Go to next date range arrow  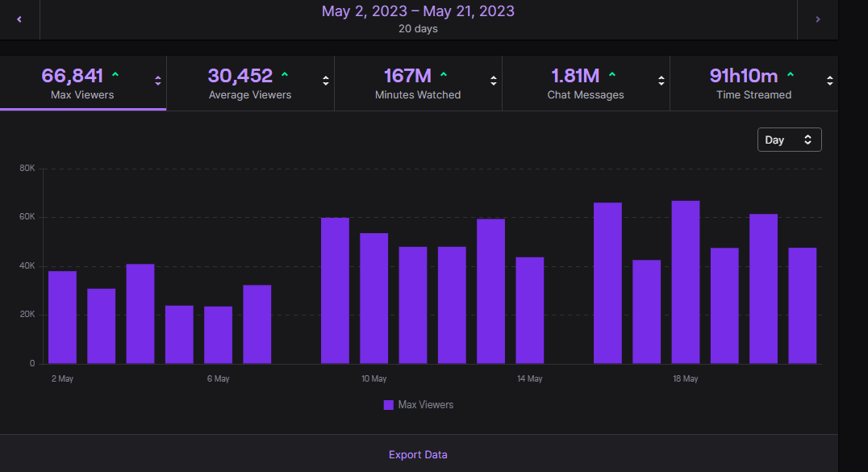[x=818, y=19]
